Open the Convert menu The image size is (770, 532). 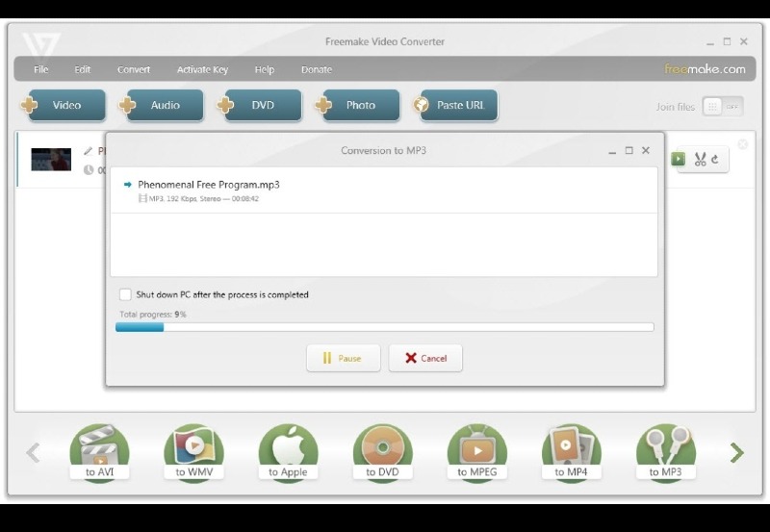click(134, 69)
